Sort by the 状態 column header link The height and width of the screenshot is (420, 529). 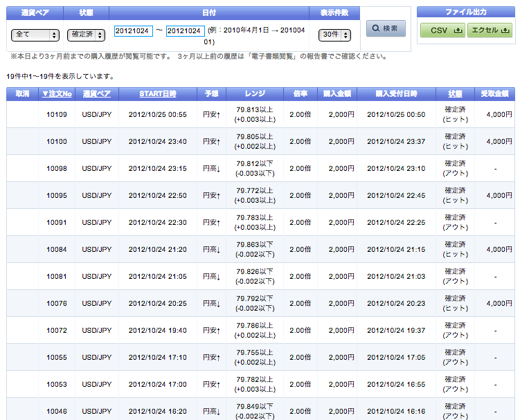(x=455, y=93)
